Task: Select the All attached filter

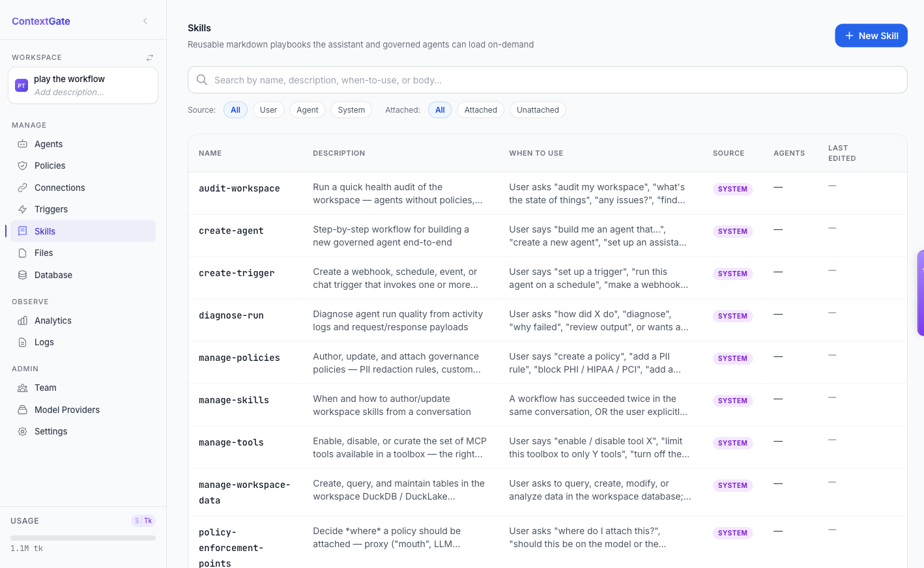Action: [440, 110]
